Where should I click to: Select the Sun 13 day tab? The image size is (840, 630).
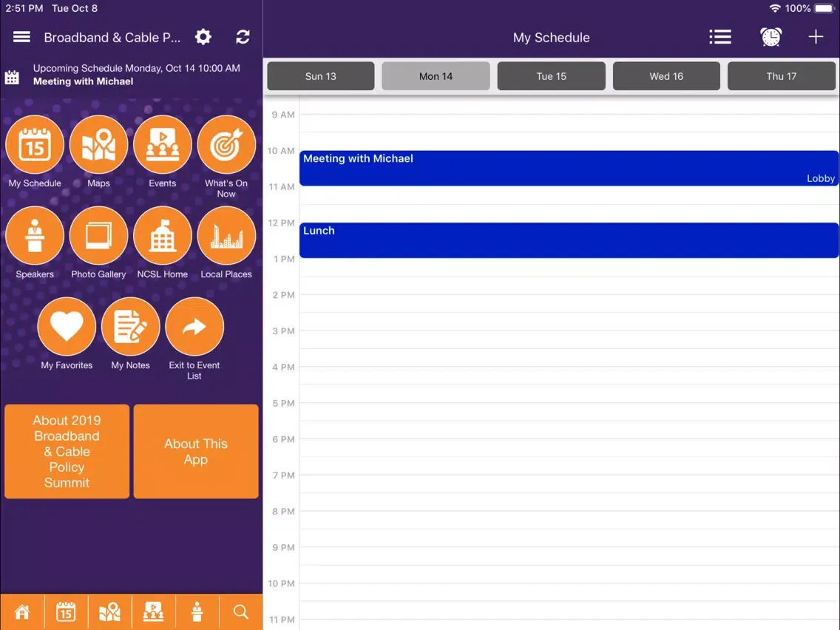pyautogui.click(x=321, y=76)
